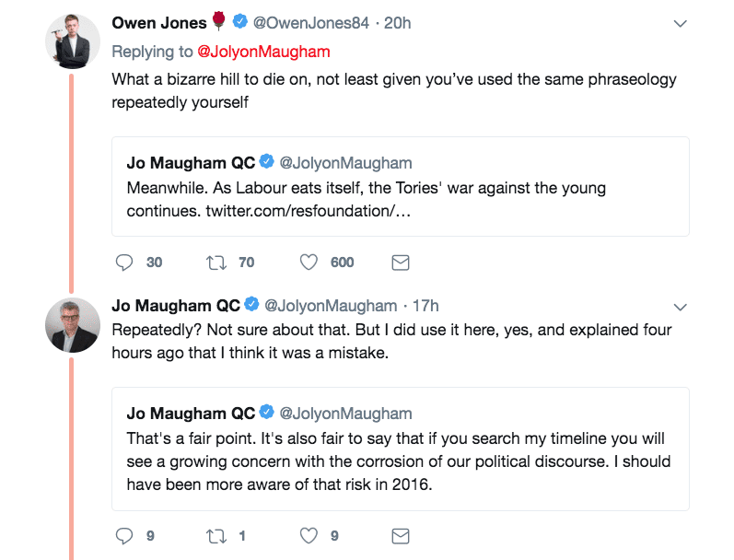The width and height of the screenshot is (734, 560).
Task: Like Jo Maugham's tweet with 9 likes
Action: (x=309, y=536)
